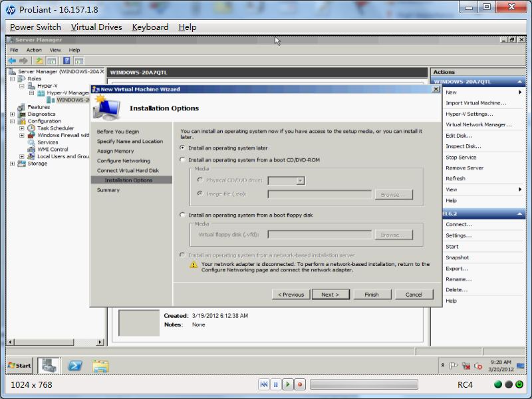This screenshot has height=399, width=532.
Task: Show hidden tray icons arrow
Action: click(x=443, y=365)
